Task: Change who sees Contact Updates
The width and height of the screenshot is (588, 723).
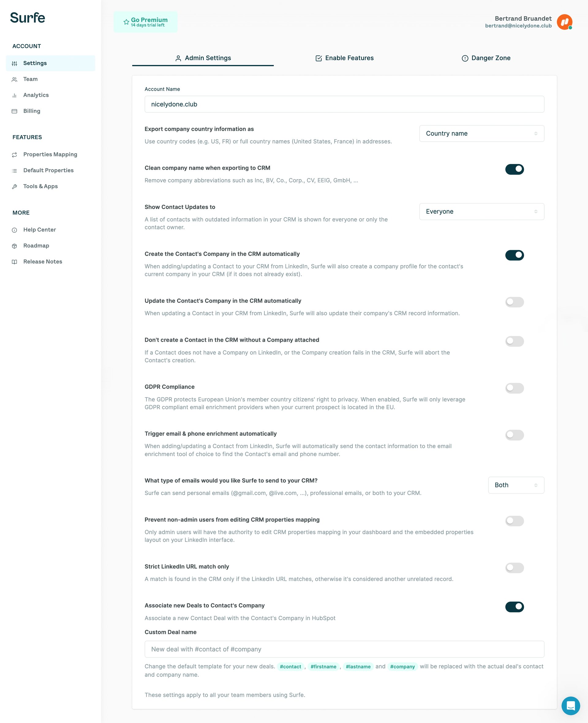Action: (x=481, y=211)
